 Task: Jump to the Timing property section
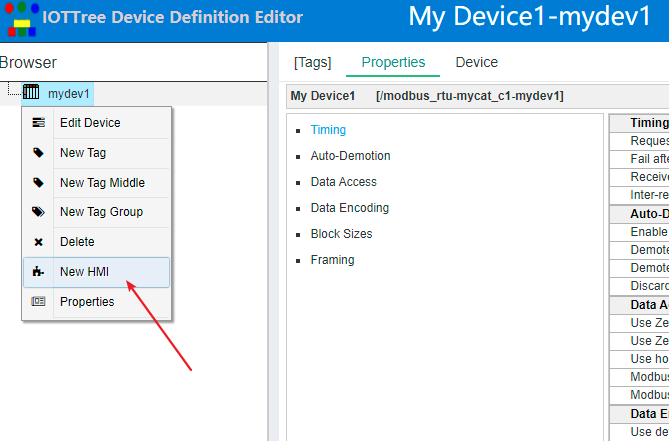[328, 130]
